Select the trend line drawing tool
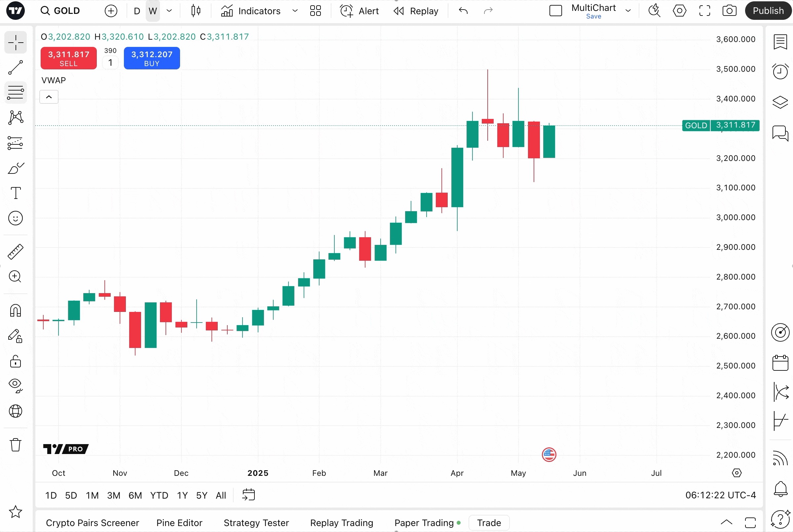The width and height of the screenshot is (793, 532). [16, 67]
